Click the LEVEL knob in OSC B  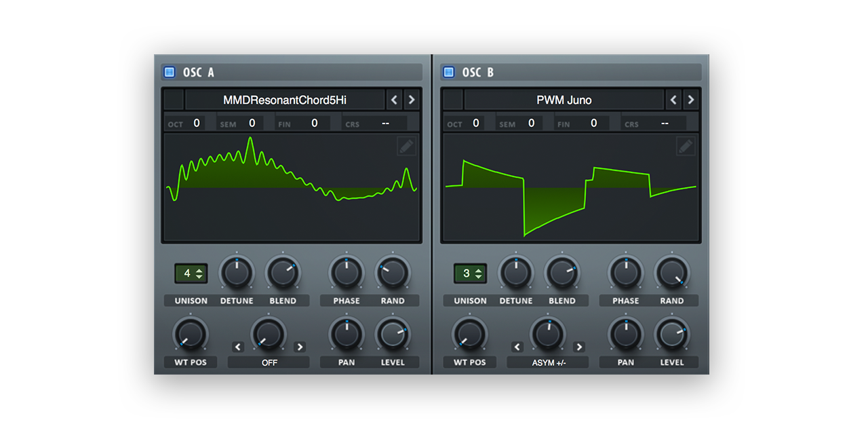pyautogui.click(x=672, y=334)
